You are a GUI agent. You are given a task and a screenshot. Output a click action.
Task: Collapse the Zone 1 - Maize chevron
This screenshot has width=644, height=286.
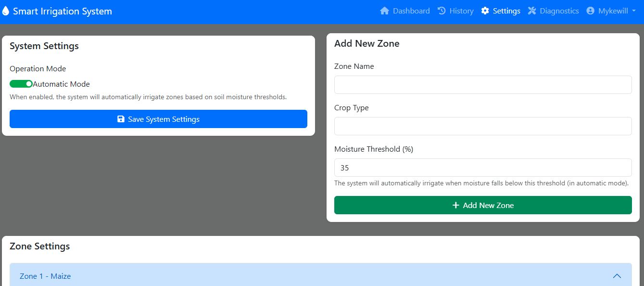[x=617, y=276]
